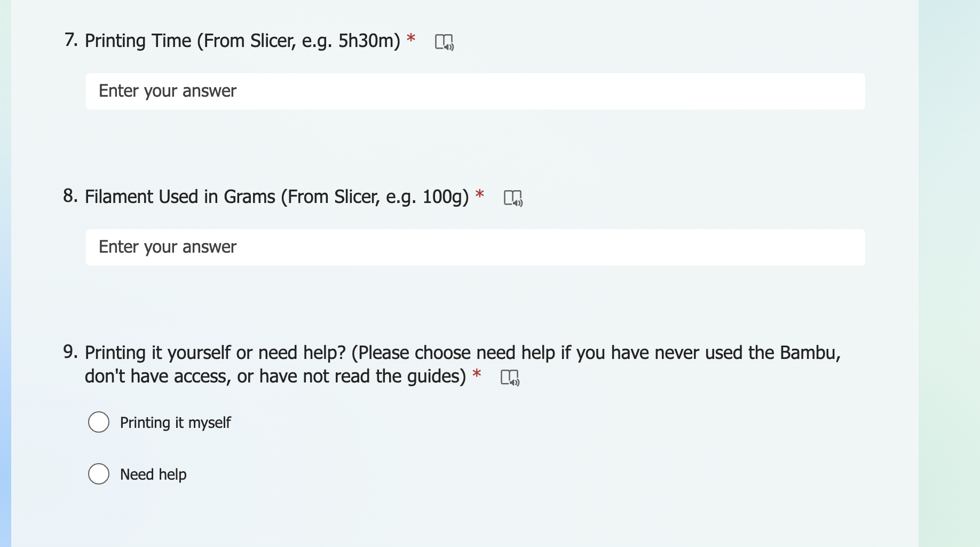Select the Printing it myself option
This screenshot has height=547, width=980.
click(x=98, y=422)
